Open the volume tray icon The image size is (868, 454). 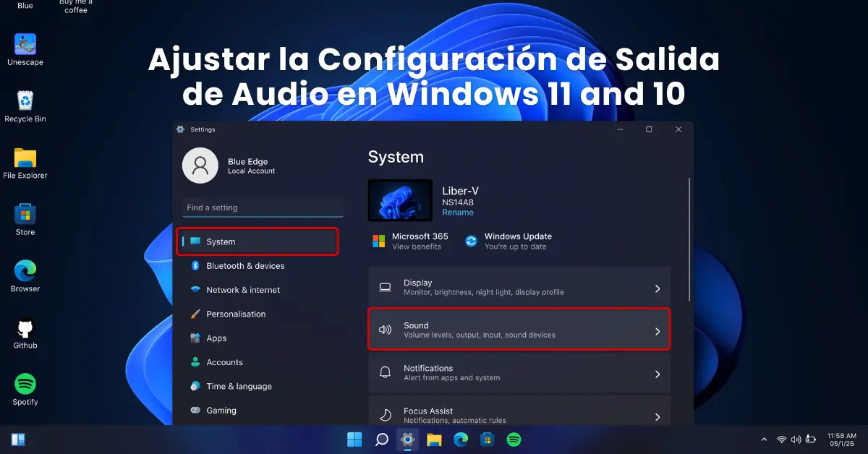click(796, 440)
